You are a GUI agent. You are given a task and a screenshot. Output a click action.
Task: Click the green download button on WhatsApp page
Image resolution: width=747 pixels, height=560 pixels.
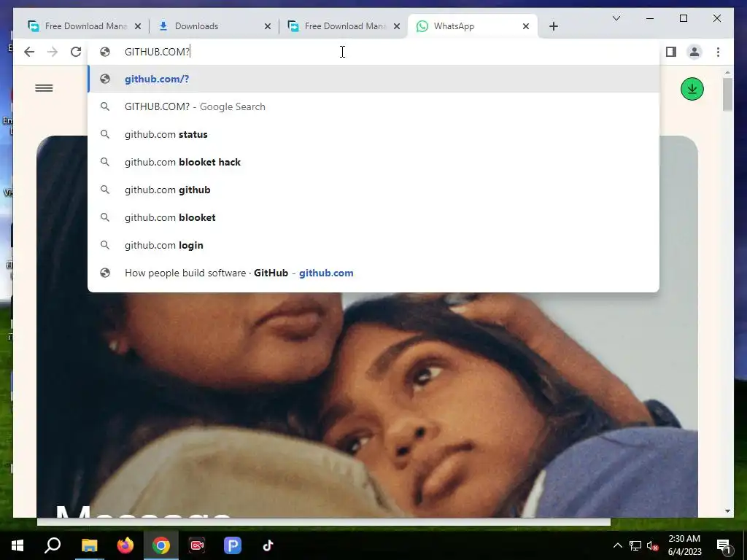coord(692,89)
